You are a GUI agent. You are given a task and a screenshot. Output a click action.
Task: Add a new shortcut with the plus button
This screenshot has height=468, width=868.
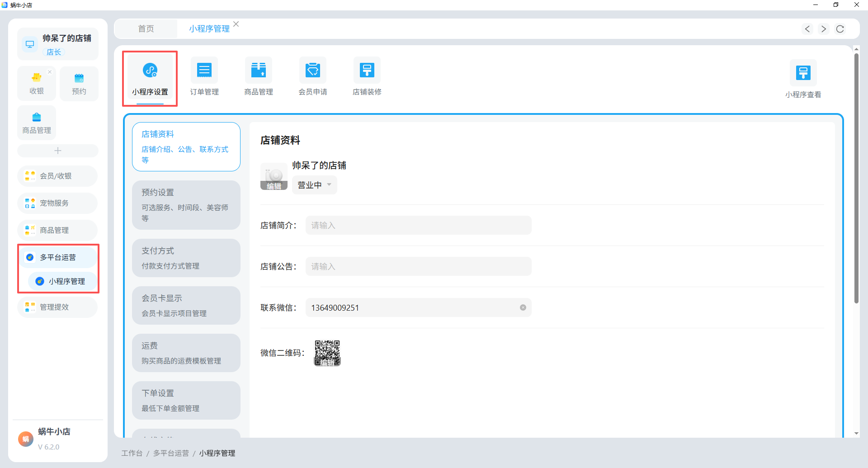58,151
